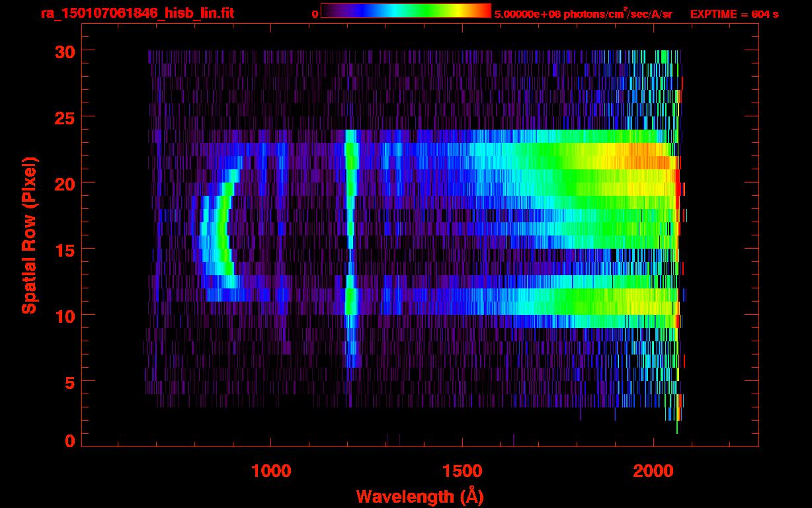The width and height of the screenshot is (812, 508).
Task: Click the rainbow color bar at top
Action: point(405,11)
